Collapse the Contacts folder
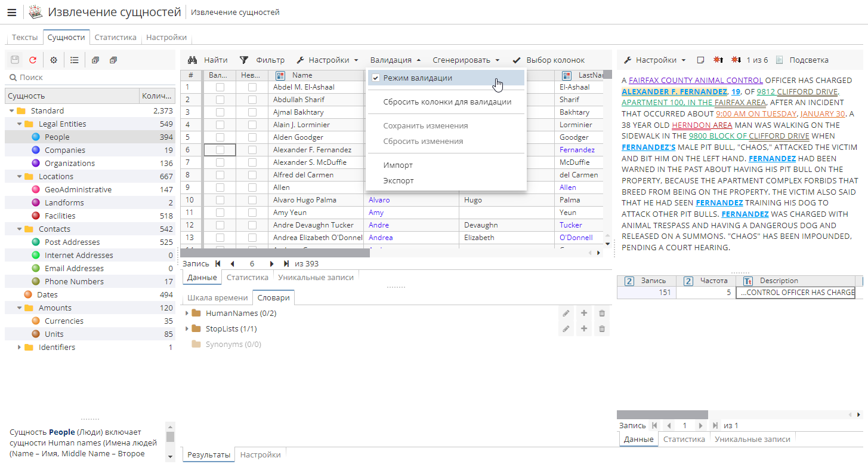 19,229
